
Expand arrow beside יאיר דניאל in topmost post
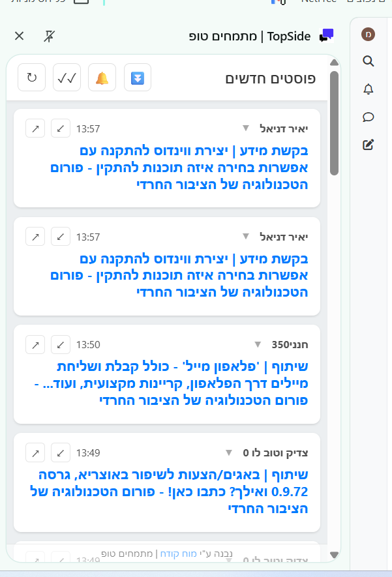point(245,128)
